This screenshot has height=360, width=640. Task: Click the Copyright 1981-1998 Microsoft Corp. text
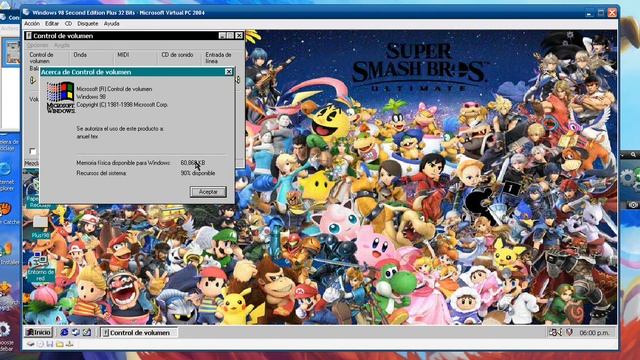tap(122, 105)
